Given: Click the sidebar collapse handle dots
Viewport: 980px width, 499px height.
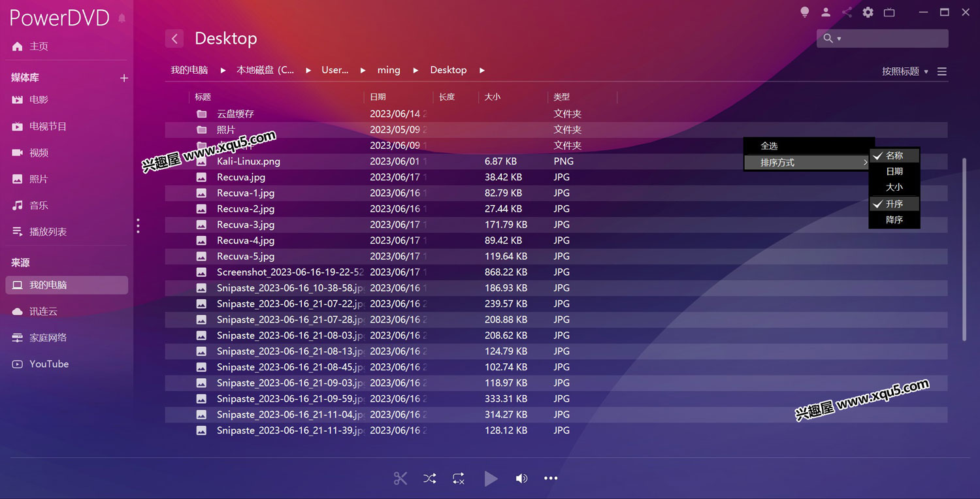Looking at the screenshot, I should coord(138,226).
